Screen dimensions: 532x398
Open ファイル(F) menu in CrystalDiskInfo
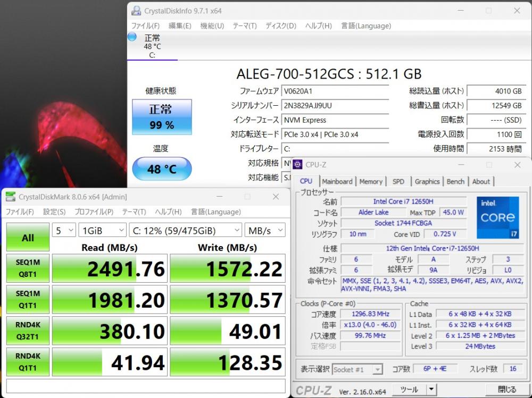coord(145,26)
